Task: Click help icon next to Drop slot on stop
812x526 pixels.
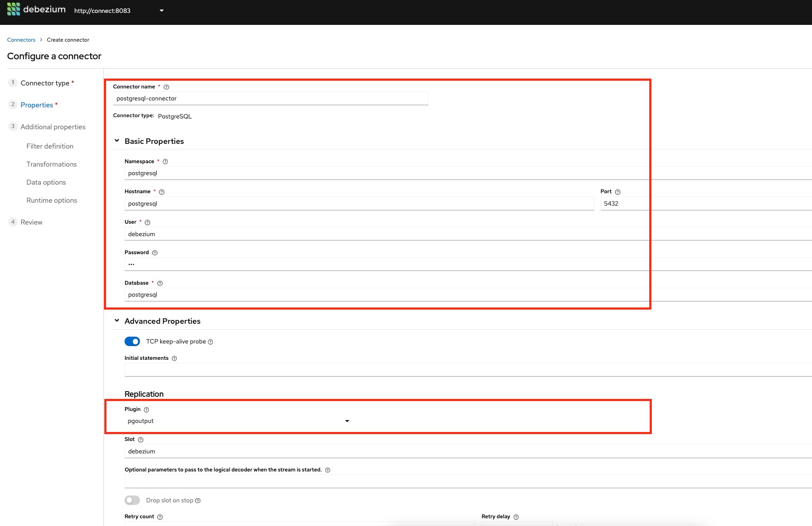Action: point(198,501)
